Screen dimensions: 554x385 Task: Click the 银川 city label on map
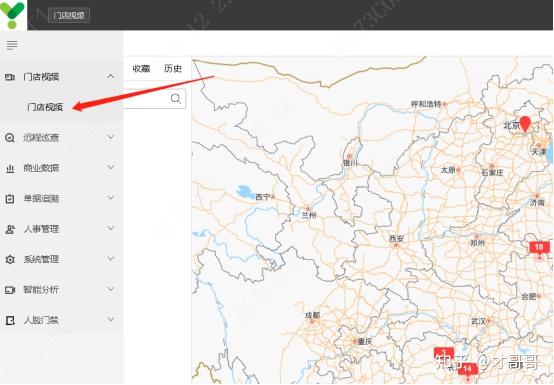tap(350, 163)
